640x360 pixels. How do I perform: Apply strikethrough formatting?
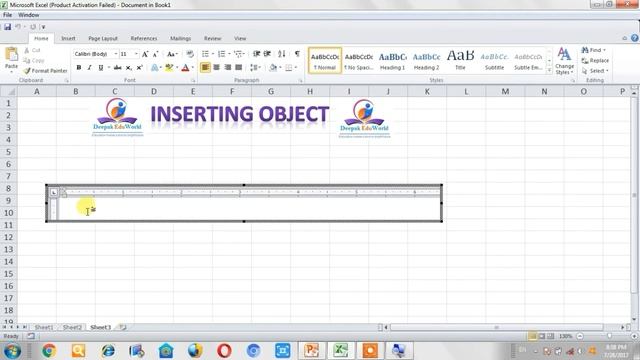pos(118,67)
